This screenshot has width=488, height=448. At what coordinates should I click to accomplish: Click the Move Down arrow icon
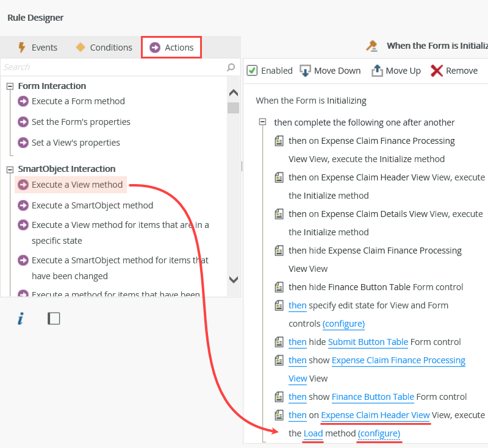tap(305, 70)
